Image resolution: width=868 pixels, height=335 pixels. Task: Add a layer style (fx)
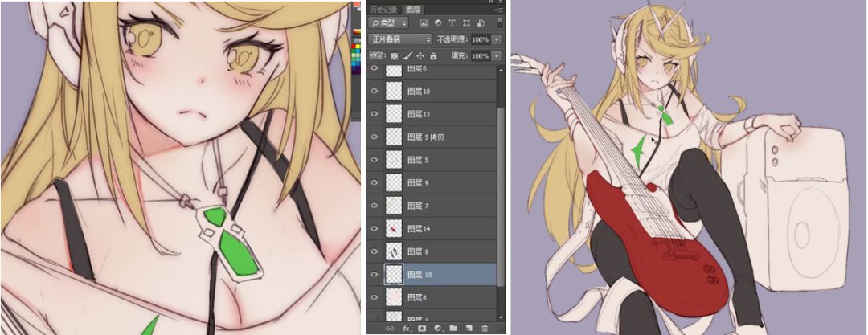405,329
